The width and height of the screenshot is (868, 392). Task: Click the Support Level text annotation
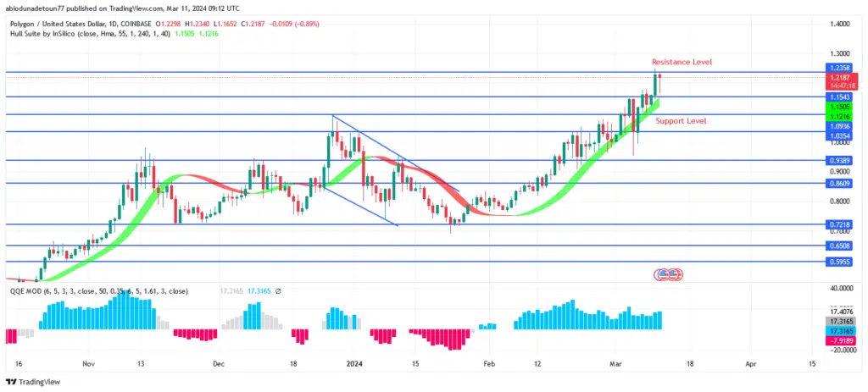681,121
